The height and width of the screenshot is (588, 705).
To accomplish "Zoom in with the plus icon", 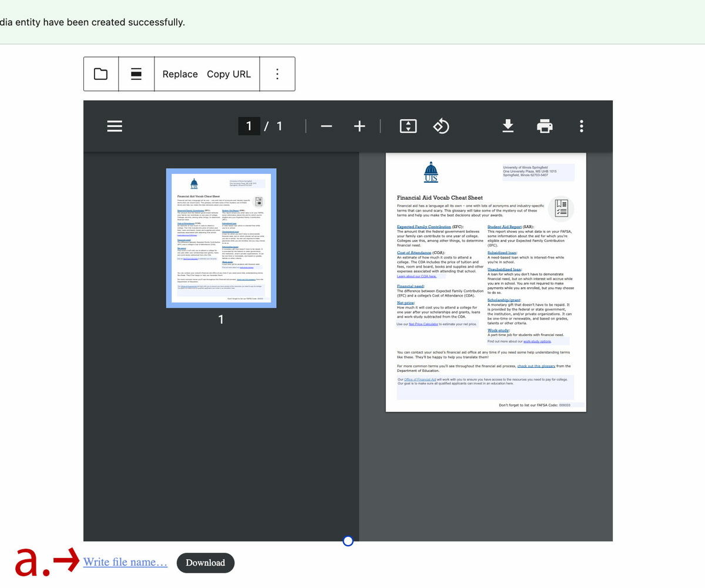I will 360,126.
